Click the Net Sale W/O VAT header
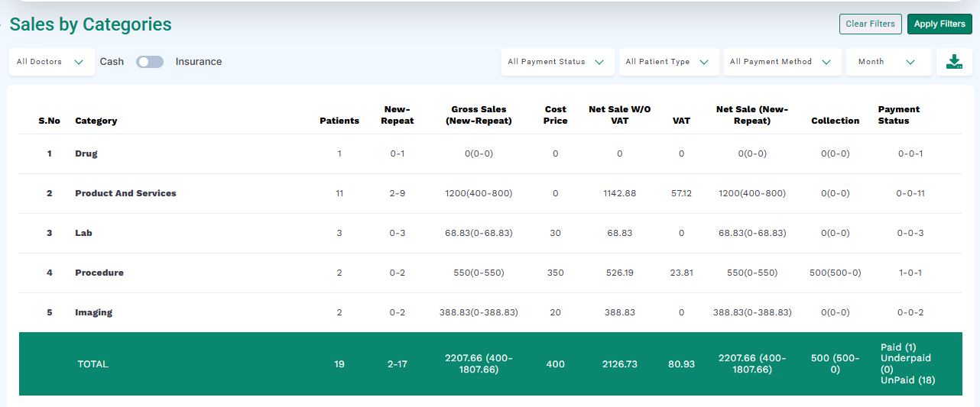This screenshot has width=980, height=407. tap(620, 115)
